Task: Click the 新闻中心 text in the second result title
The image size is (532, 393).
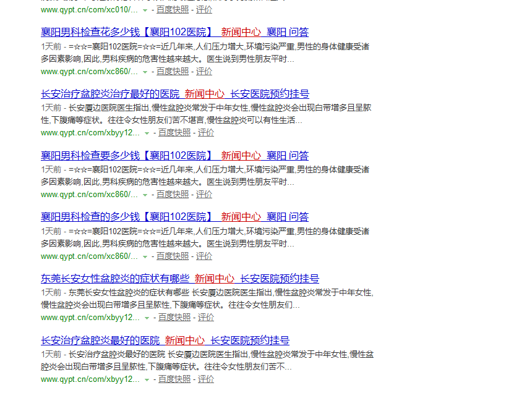Action: click(x=203, y=93)
